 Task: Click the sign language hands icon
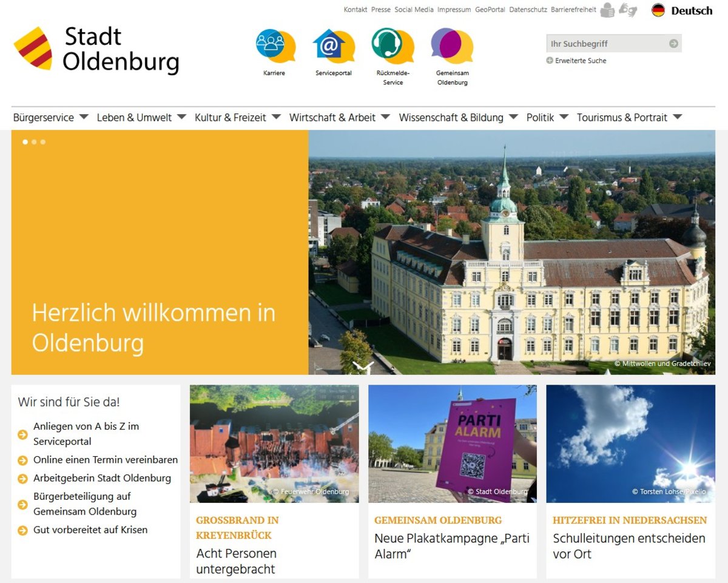coord(628,10)
